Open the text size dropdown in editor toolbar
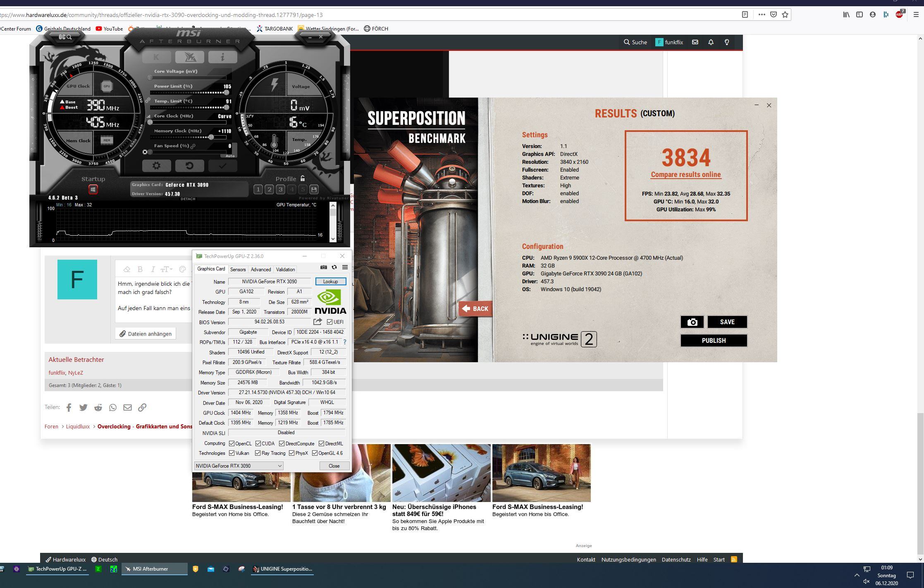The height and width of the screenshot is (588, 924). [x=167, y=269]
